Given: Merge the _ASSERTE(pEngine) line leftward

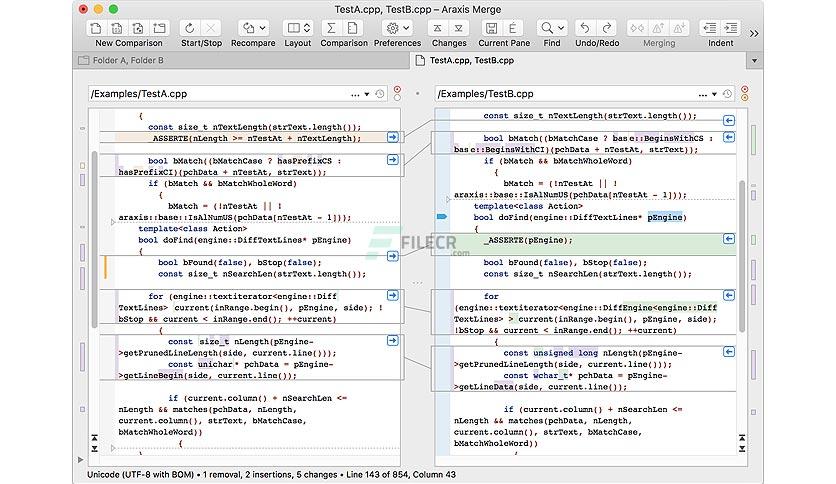Looking at the screenshot, I should (x=729, y=239).
